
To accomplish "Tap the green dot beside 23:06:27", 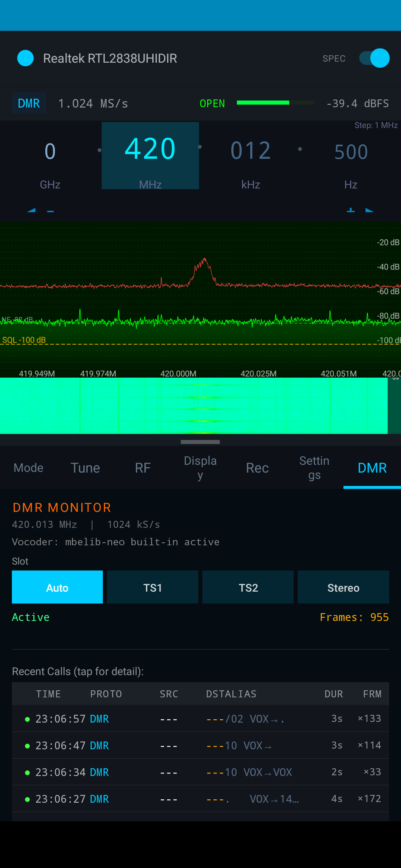I will (x=27, y=799).
